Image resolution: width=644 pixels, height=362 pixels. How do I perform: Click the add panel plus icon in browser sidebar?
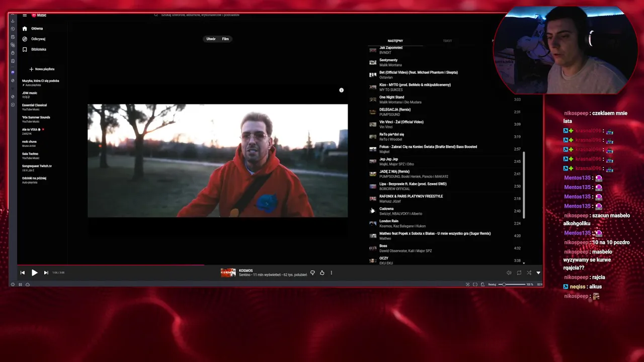pos(13,105)
